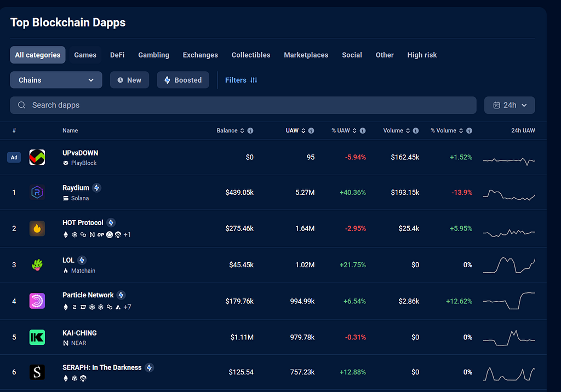Toggle the New dapps filter
Screen dimensions: 561x392
pyautogui.click(x=129, y=80)
